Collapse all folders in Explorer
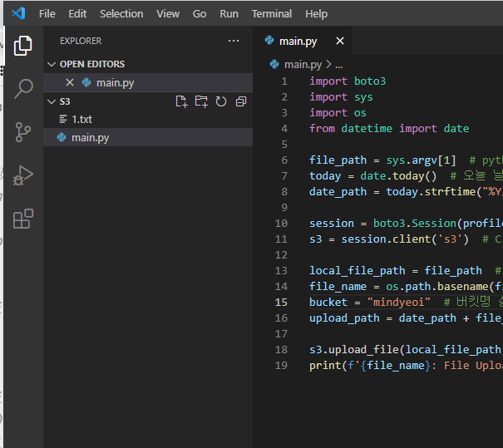Image resolution: width=503 pixels, height=448 pixels. pyautogui.click(x=241, y=101)
